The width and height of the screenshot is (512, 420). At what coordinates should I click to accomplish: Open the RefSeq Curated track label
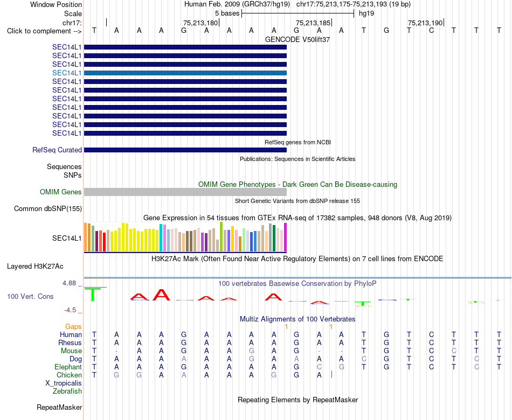[x=57, y=150]
